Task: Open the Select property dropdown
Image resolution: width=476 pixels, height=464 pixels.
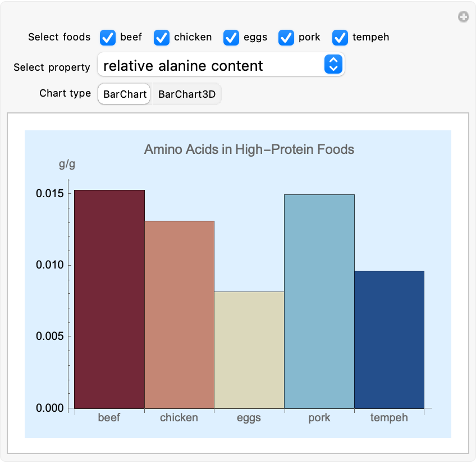Action: [x=213, y=65]
